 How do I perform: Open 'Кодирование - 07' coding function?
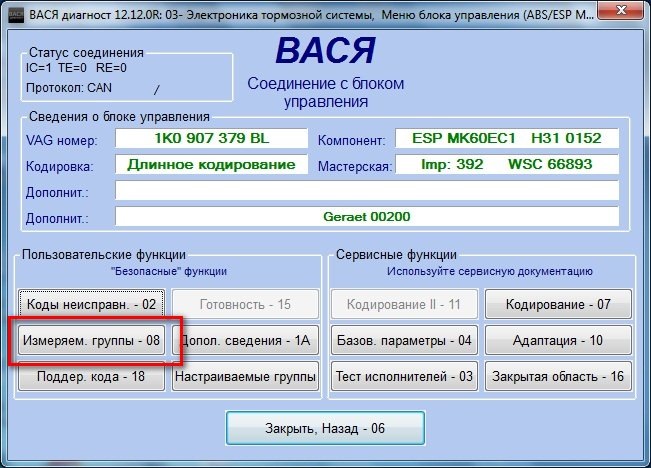coord(558,304)
